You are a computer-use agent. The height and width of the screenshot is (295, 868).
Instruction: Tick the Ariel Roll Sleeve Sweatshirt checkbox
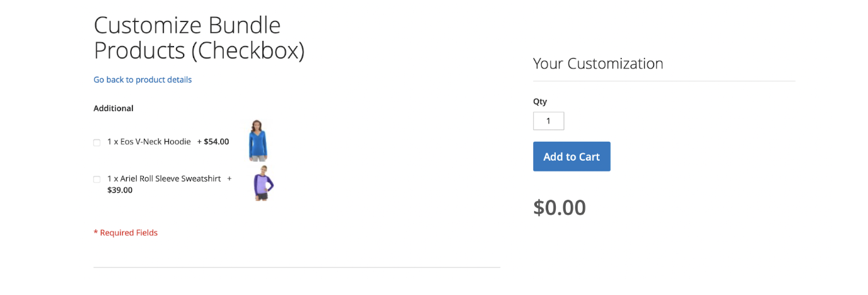[x=97, y=180]
